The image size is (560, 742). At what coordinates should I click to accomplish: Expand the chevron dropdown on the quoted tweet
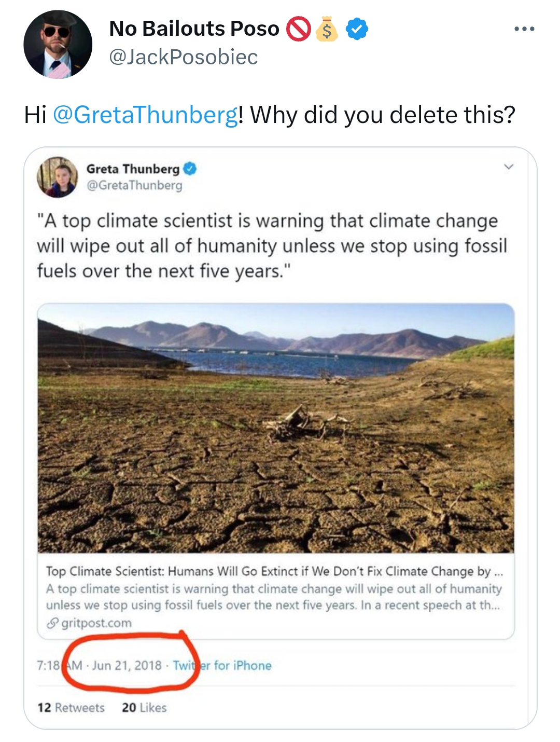509,167
